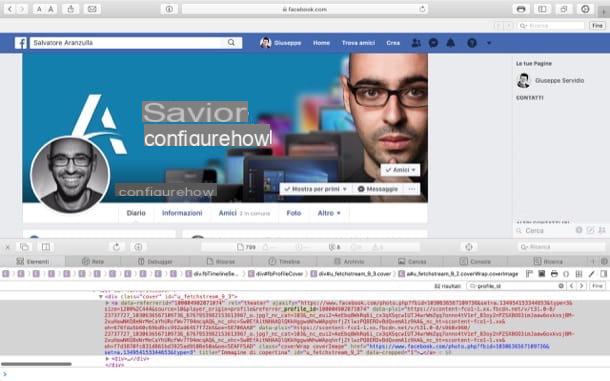This screenshot has width=610, height=381.
Task: Open the Amici dropdown on cover
Action: tap(401, 170)
